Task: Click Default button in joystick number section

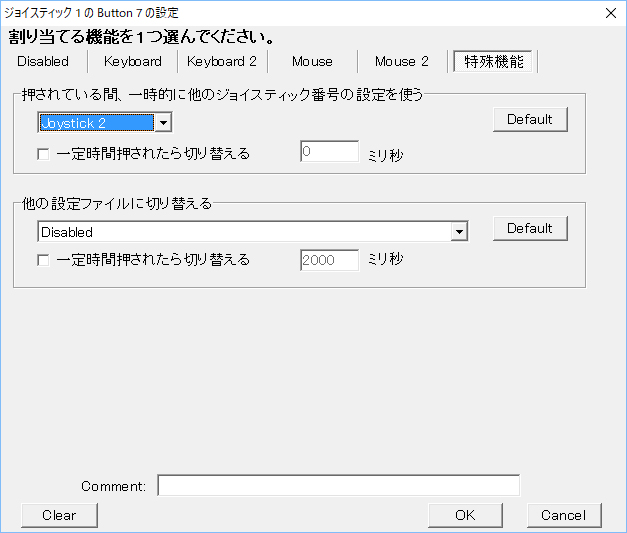Action: pos(530,119)
